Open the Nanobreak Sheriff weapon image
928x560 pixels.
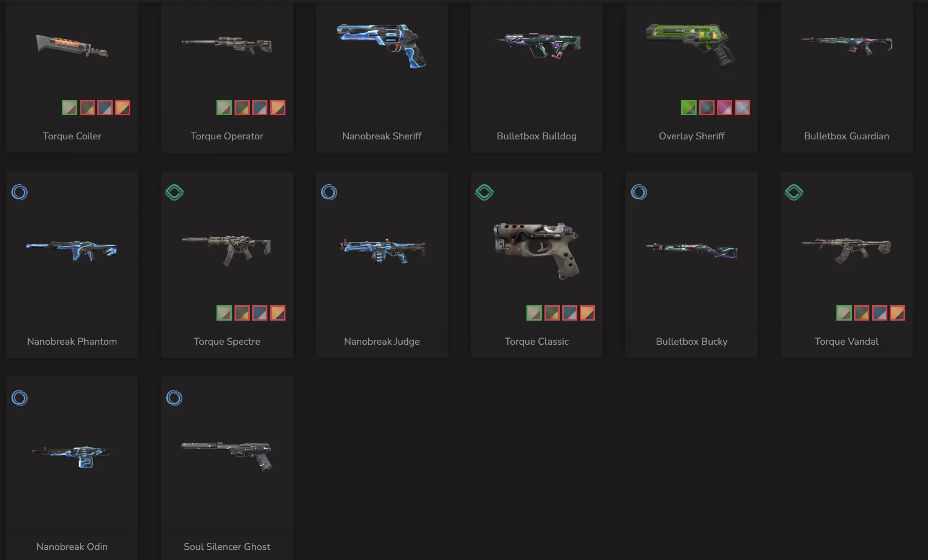coord(382,46)
